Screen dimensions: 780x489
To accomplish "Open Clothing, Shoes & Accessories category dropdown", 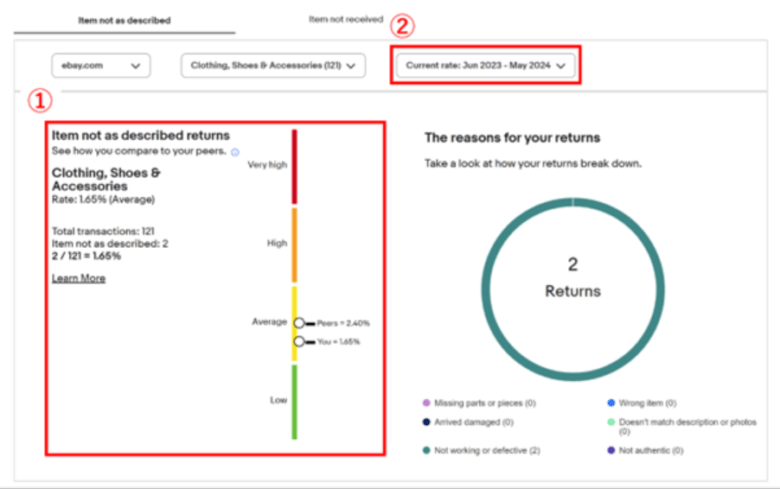I will click(272, 66).
